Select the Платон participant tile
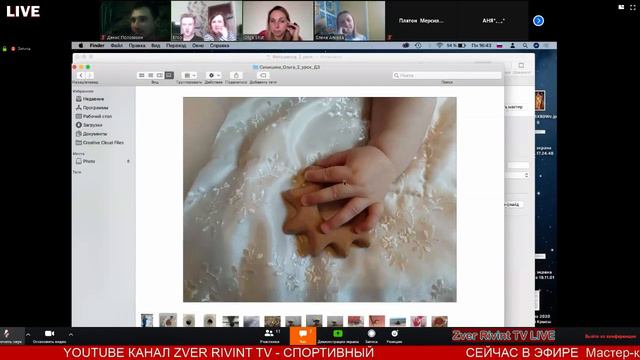Image resolution: width=640 pixels, height=360 pixels. pyautogui.click(x=421, y=20)
